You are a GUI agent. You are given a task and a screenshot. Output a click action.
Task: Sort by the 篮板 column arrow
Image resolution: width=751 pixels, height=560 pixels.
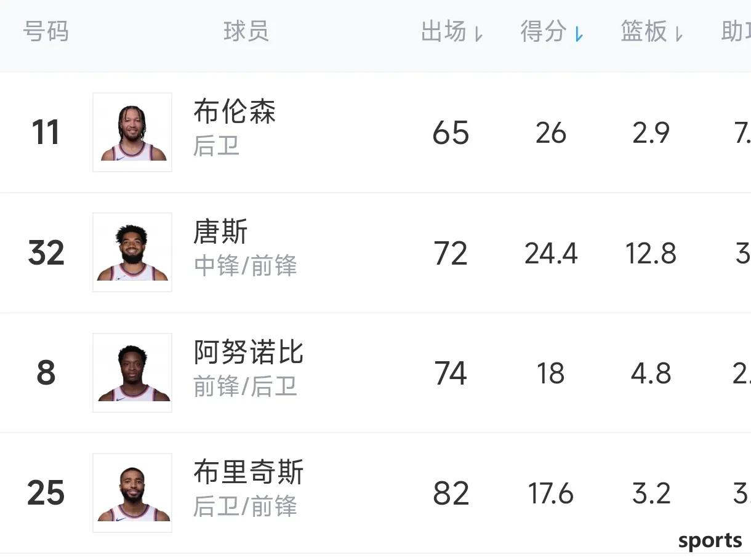678,35
